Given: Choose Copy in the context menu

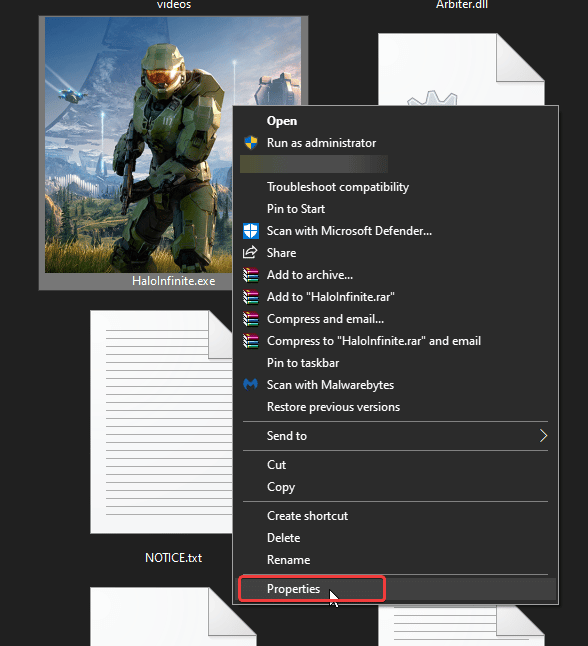Looking at the screenshot, I should 281,487.
